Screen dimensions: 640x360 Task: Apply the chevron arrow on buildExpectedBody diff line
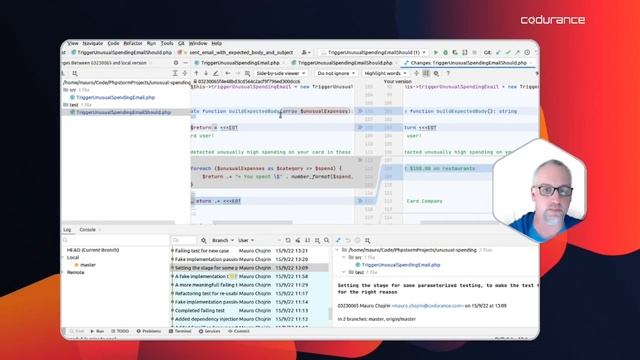pos(360,111)
